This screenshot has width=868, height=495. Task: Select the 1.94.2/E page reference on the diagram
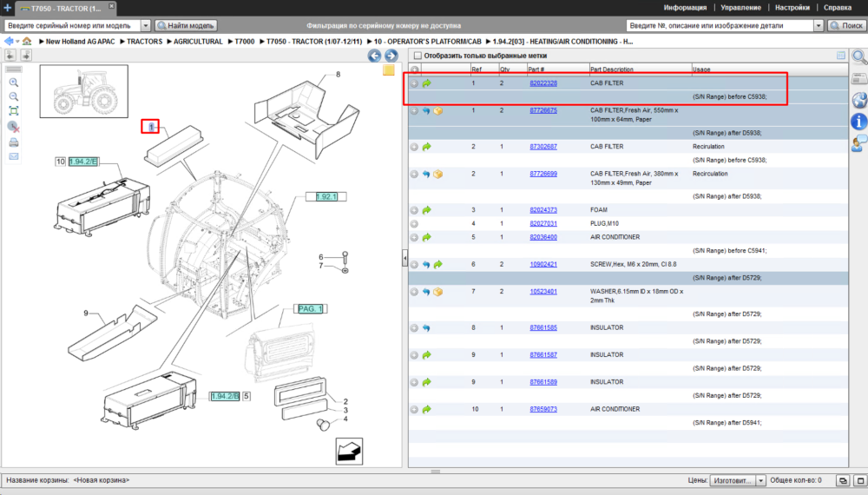pos(83,162)
